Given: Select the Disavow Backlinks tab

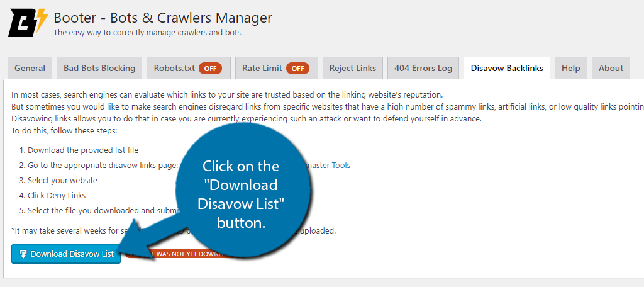Looking at the screenshot, I should 507,68.
